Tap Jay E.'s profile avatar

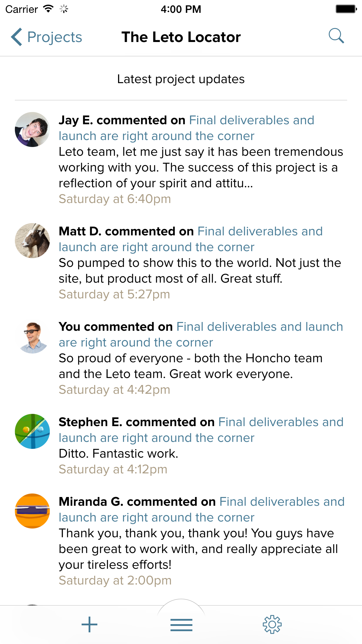(x=32, y=129)
